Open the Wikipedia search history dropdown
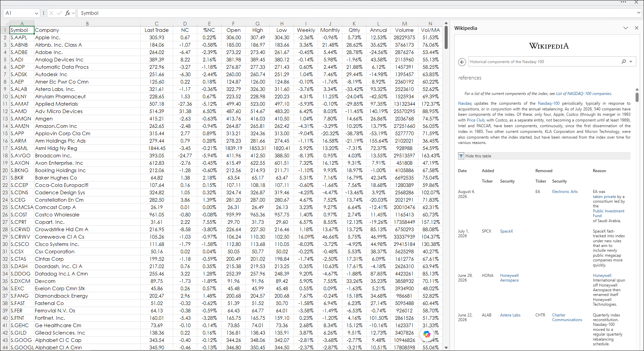This screenshot has width=644, height=351. tap(631, 61)
